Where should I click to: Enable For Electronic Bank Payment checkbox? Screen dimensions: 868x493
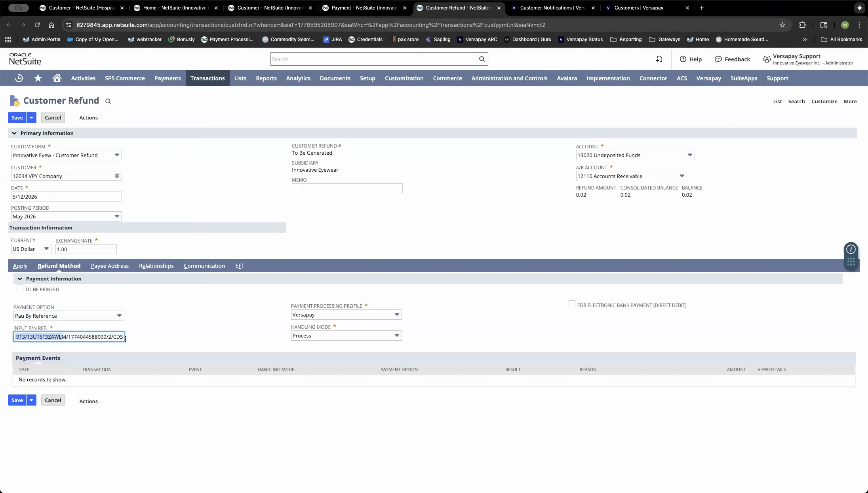click(572, 304)
